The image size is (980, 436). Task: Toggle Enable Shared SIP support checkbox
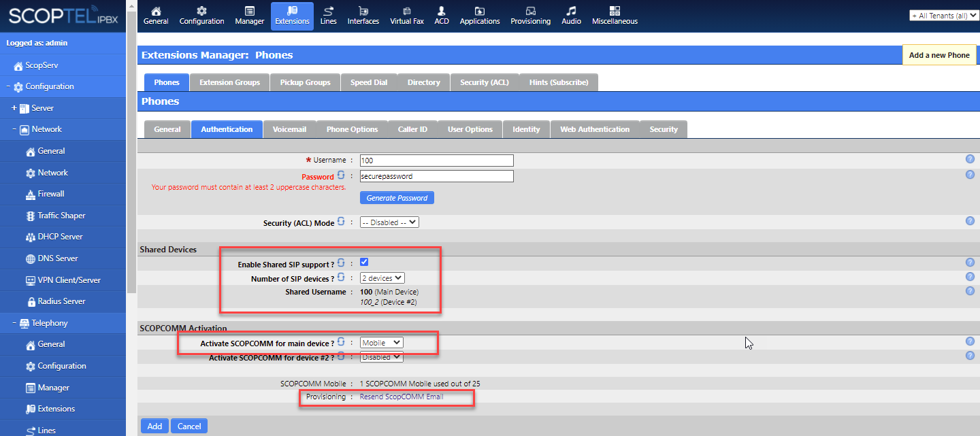364,263
